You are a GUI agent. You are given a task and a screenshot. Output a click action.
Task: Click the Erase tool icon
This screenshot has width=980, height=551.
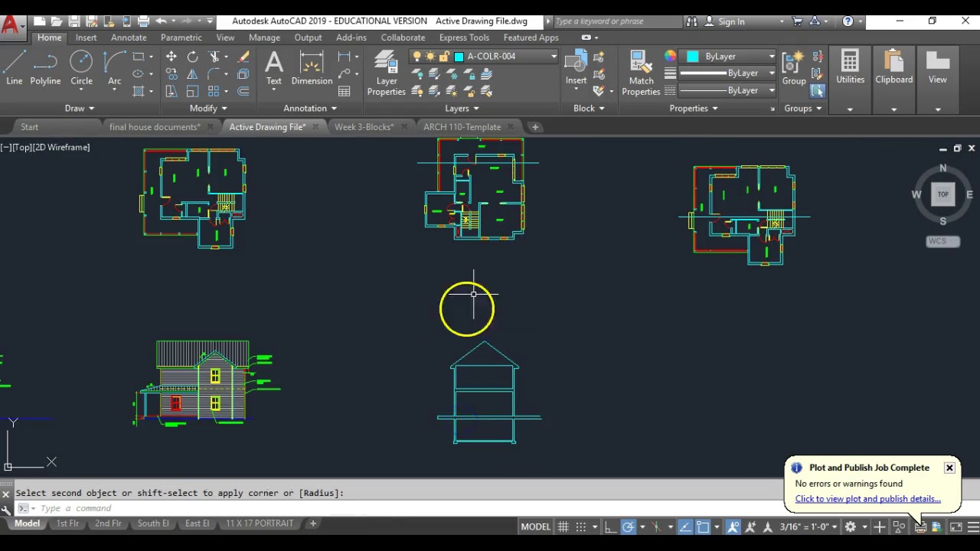(x=243, y=57)
